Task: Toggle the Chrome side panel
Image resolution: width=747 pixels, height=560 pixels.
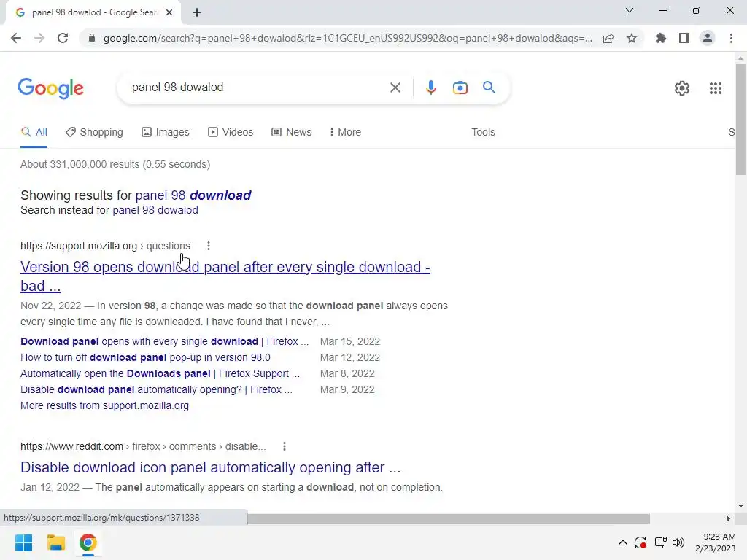Action: pyautogui.click(x=684, y=38)
